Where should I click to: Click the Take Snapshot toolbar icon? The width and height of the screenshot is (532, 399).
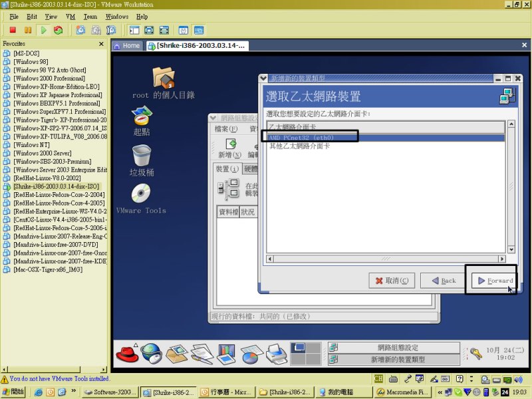coord(80,30)
